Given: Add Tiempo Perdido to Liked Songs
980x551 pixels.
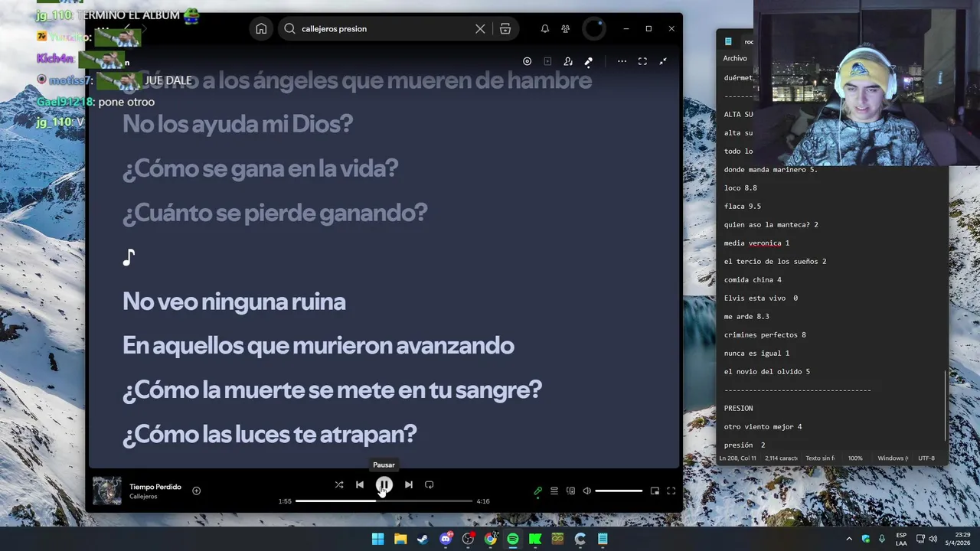Looking at the screenshot, I should click(x=196, y=491).
